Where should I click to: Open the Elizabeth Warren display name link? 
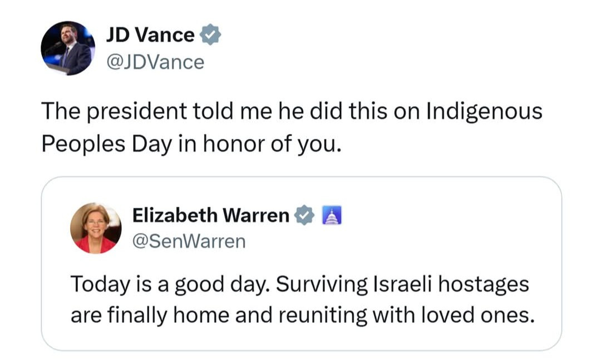[211, 215]
